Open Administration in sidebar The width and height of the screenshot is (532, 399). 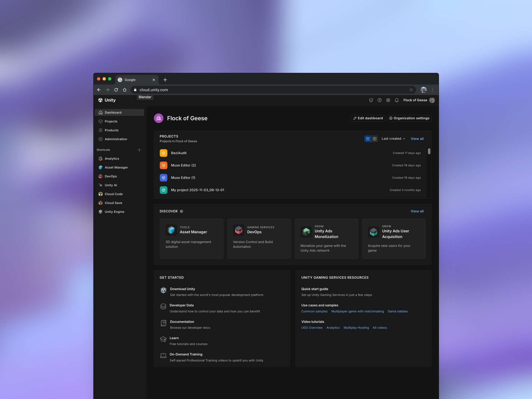tap(116, 139)
